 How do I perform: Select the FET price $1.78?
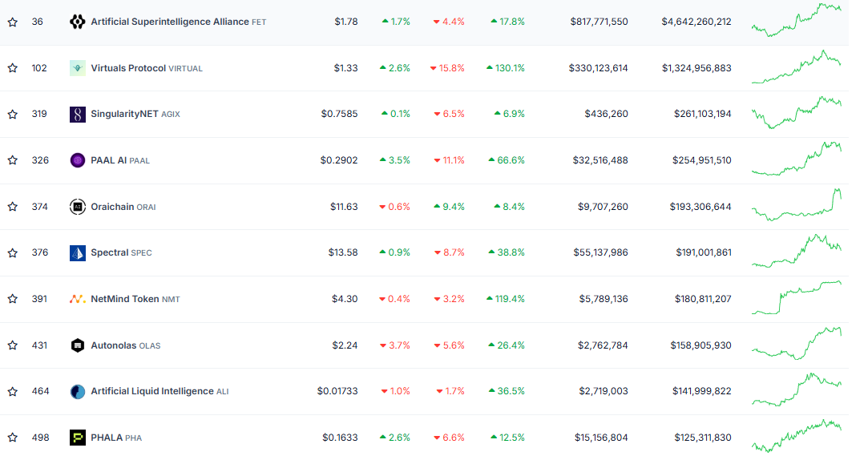tap(346, 22)
